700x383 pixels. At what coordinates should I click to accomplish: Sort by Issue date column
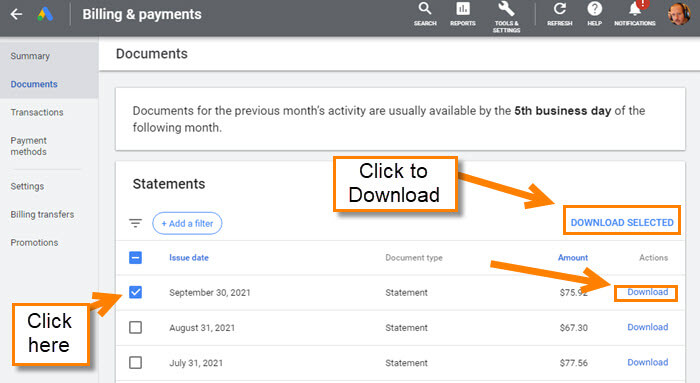coord(189,258)
